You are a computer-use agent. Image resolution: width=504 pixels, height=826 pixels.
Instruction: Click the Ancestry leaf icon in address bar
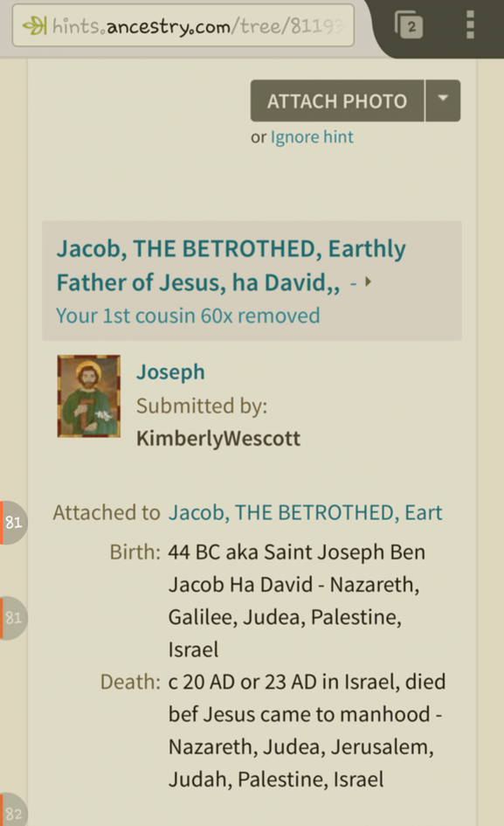click(x=34, y=25)
